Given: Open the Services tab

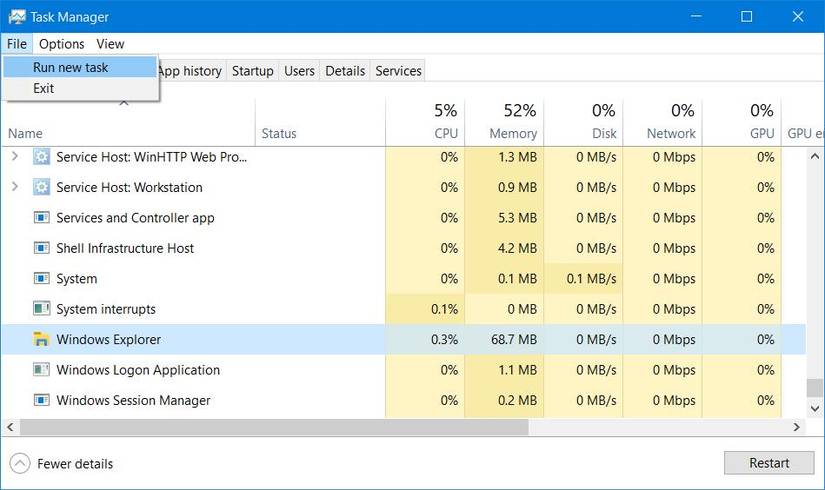Looking at the screenshot, I should click(398, 71).
